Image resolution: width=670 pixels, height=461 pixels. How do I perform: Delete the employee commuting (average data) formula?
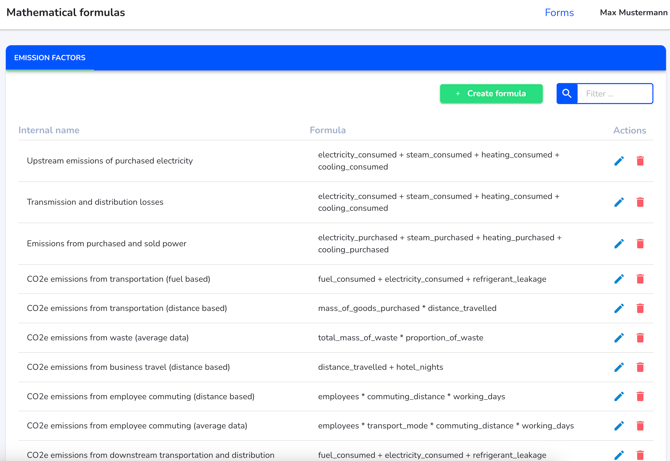(640, 426)
